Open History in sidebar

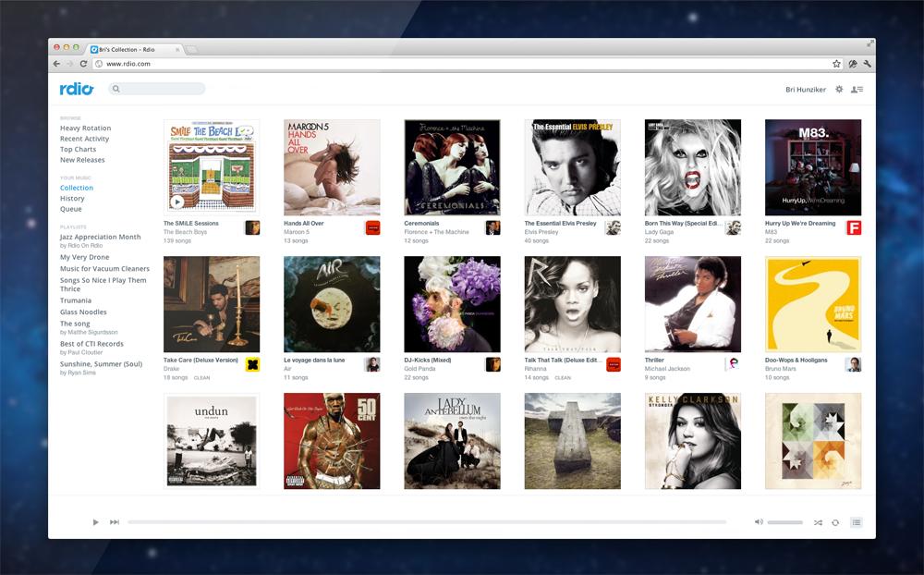click(x=72, y=198)
